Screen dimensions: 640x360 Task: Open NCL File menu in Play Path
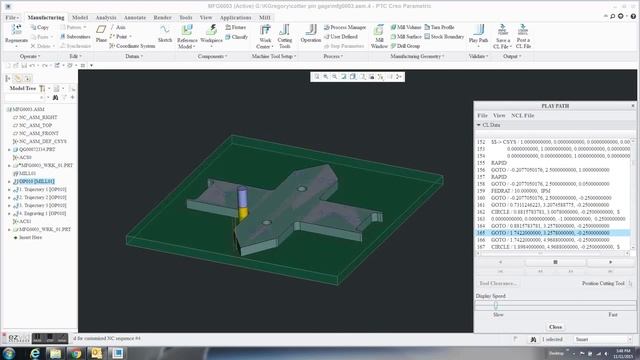522,116
